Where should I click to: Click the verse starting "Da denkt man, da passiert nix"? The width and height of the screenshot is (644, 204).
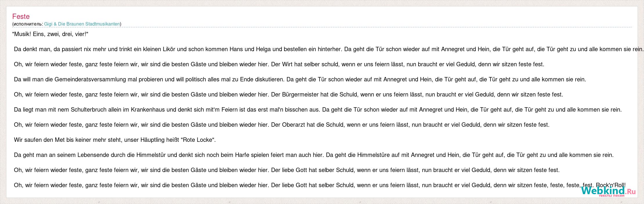[329, 49]
